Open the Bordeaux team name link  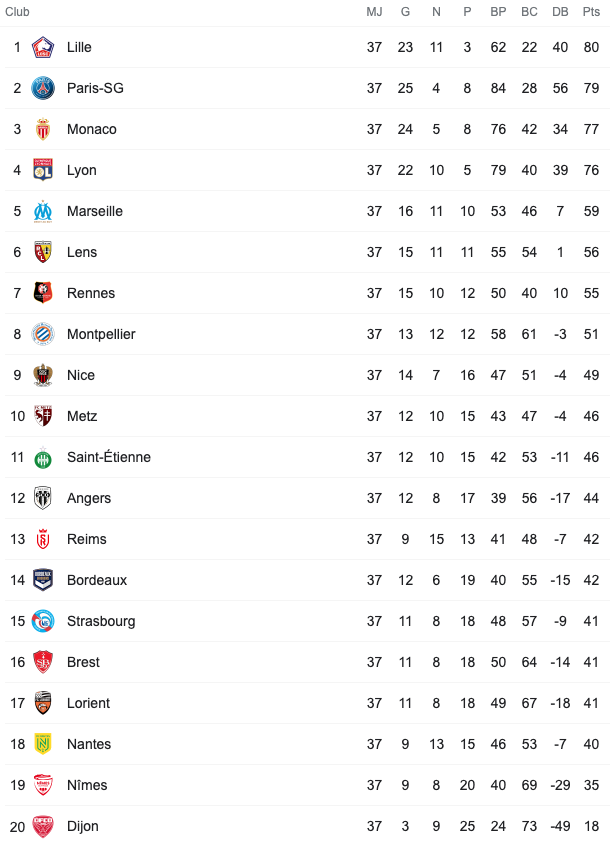pos(97,580)
